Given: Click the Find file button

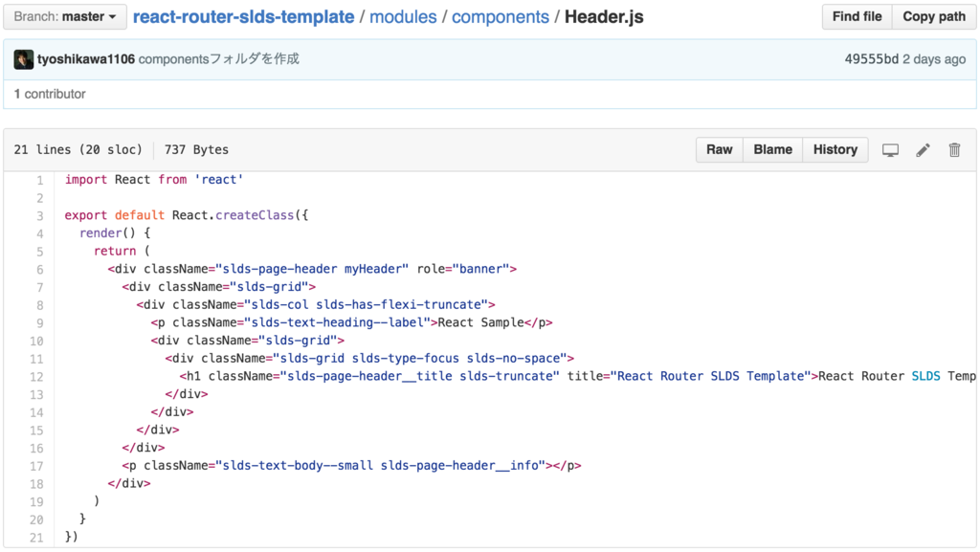Looking at the screenshot, I should 856,15.
